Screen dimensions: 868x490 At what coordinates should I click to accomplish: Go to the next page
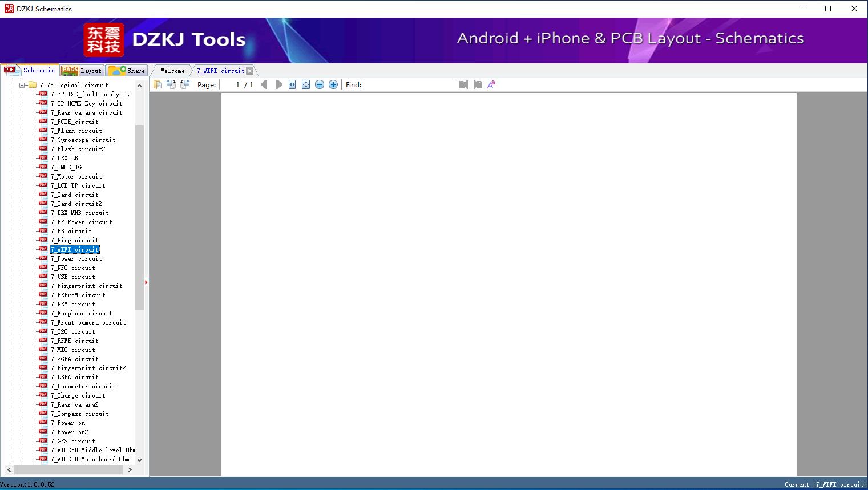(279, 84)
